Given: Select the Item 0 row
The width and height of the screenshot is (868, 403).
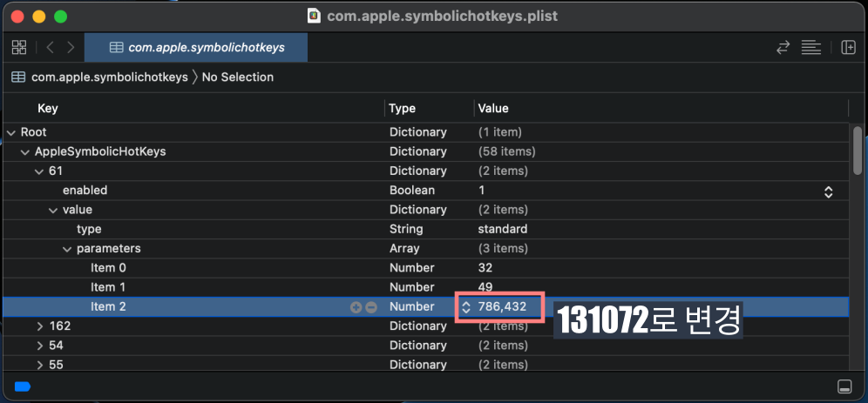Looking at the screenshot, I should [425, 267].
